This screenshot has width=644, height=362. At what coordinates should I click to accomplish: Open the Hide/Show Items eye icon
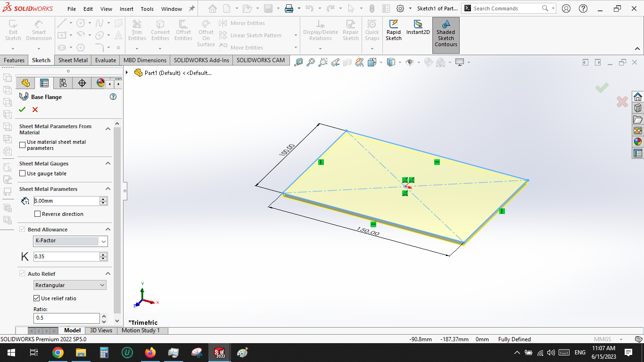click(x=409, y=62)
